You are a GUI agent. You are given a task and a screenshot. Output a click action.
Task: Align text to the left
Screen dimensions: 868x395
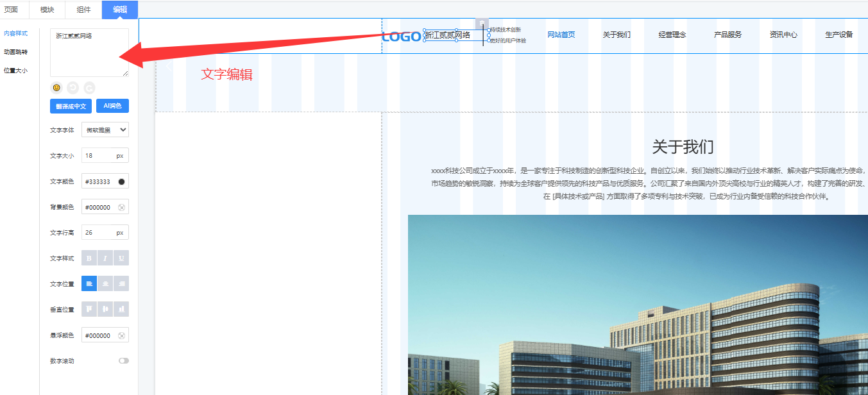pos(89,283)
